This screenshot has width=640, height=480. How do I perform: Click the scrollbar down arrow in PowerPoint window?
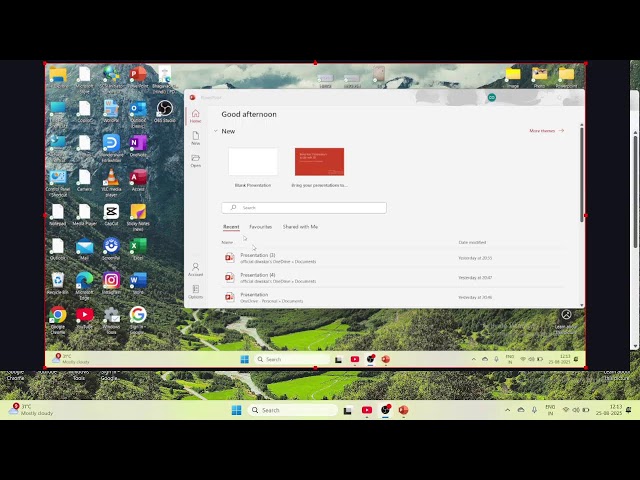582,305
